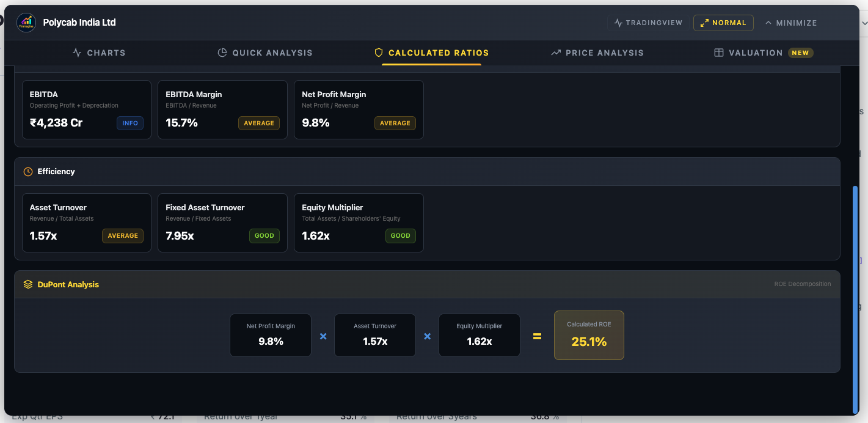The image size is (868, 423).
Task: Click the NEW badge next to Valuation
Action: coord(800,53)
